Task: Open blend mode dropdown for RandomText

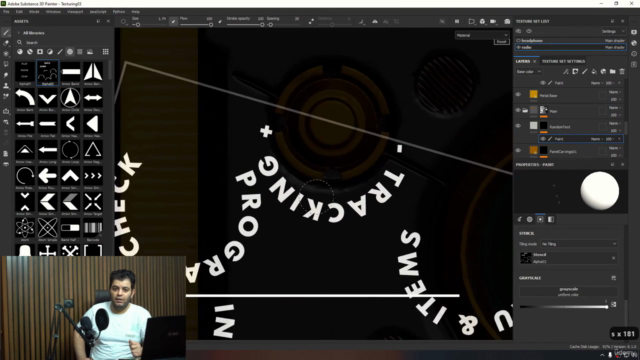Action: 615,123
